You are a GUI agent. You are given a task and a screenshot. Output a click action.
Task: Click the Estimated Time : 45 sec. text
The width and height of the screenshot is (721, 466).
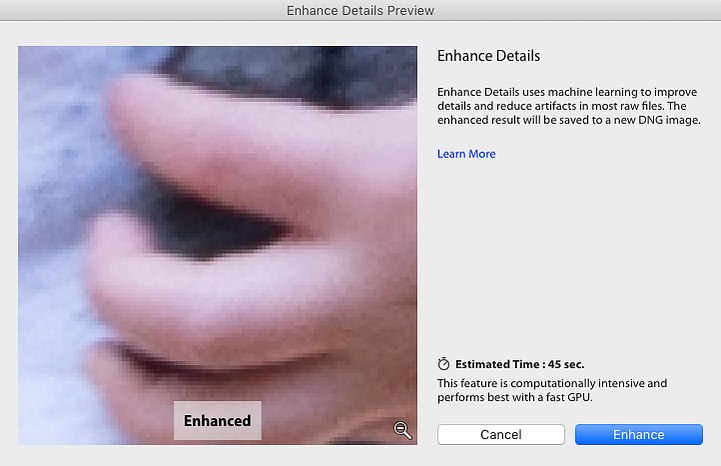point(520,364)
